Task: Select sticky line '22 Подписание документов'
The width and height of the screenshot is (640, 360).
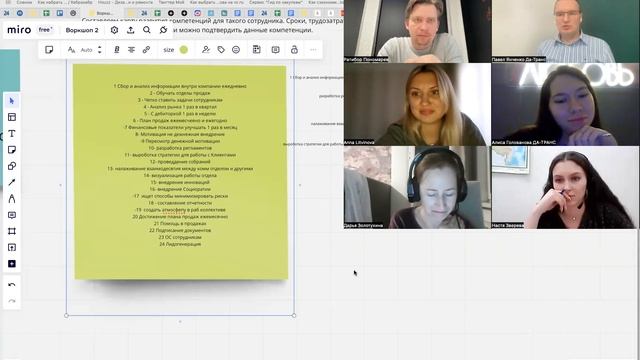Action: 180,230
